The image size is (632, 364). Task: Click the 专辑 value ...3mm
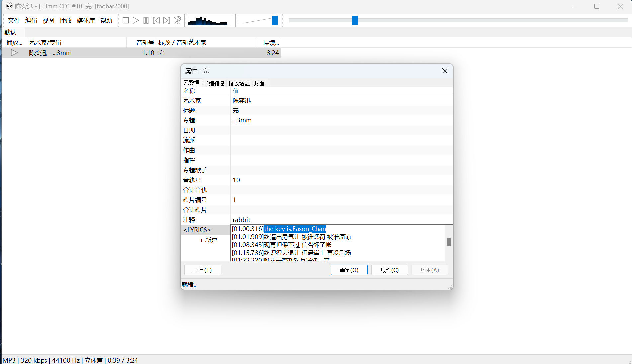point(242,120)
